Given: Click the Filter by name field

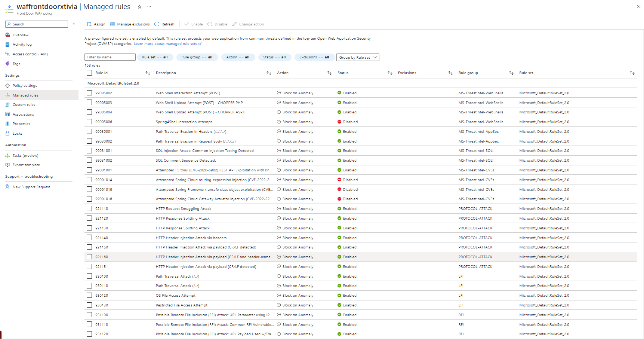Looking at the screenshot, I should pyautogui.click(x=110, y=57).
